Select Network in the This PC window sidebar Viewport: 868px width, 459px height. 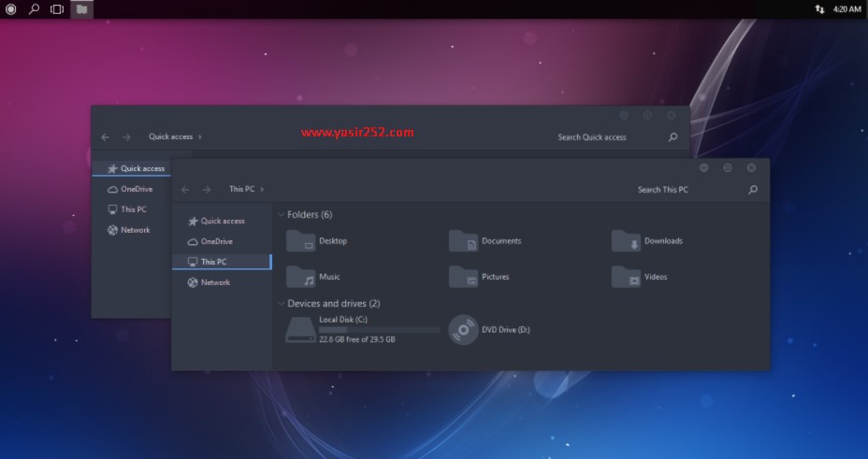tap(222, 282)
